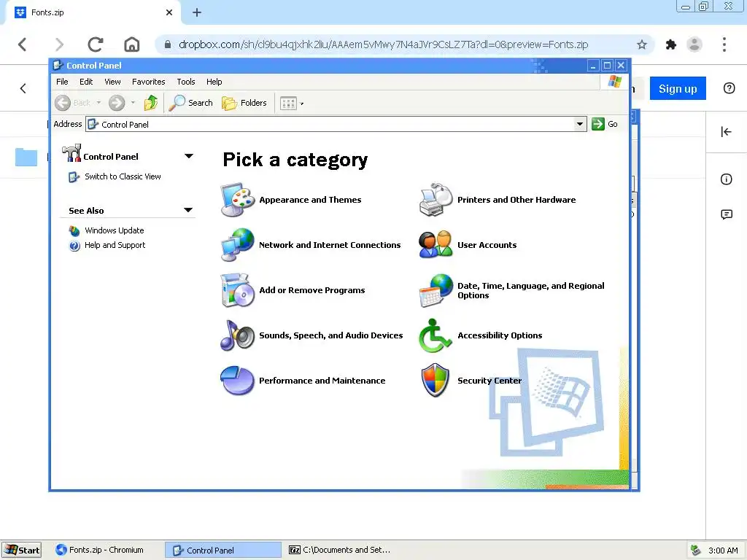Switch to Fonts.zip - Chromium taskbar item
The image size is (747, 560).
click(105, 550)
